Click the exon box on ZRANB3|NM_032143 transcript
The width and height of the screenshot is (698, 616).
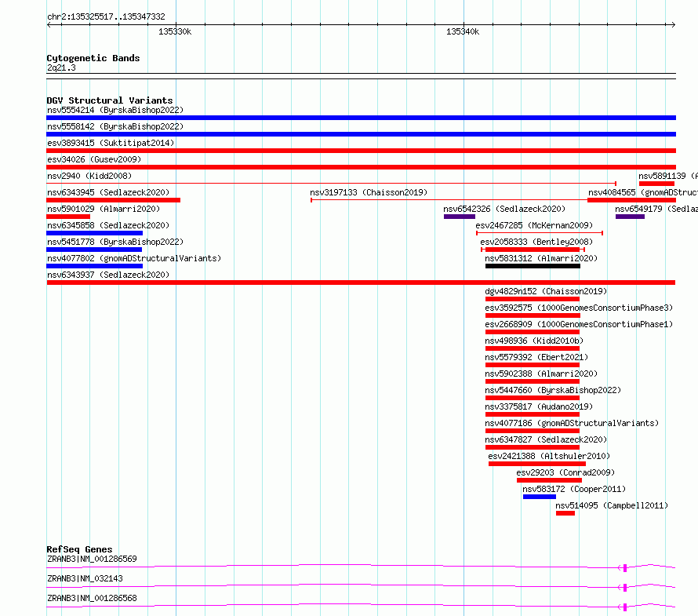pos(625,588)
